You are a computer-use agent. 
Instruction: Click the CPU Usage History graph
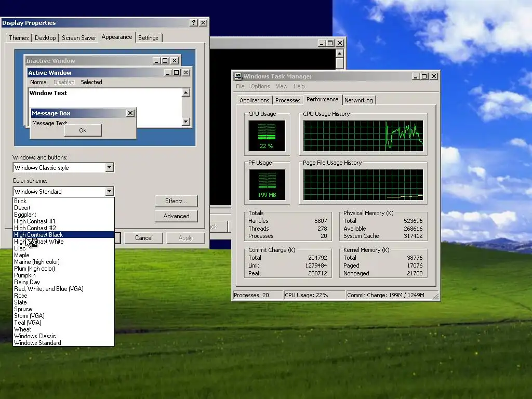point(363,136)
